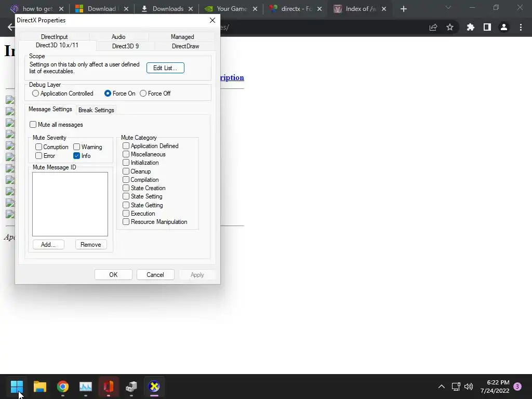532x399 pixels.
Task: Switch to the Managed tab
Action: [x=182, y=37]
